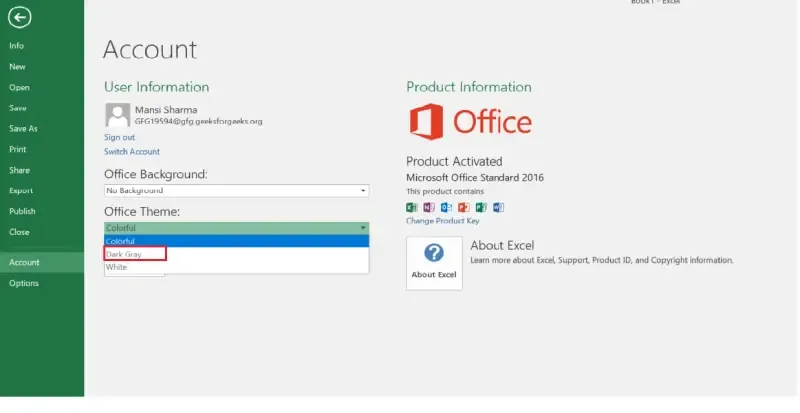Click the Product Activated text

point(454,161)
